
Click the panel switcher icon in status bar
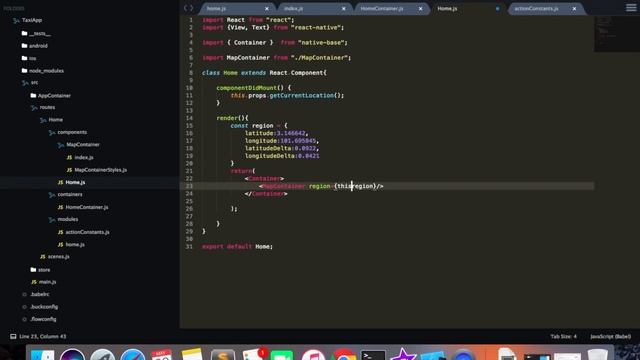pyautogui.click(x=13, y=336)
